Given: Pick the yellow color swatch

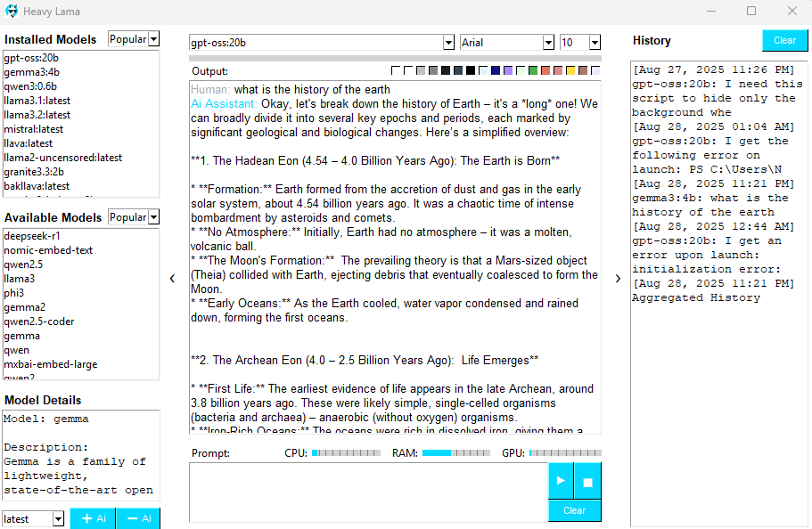Looking at the screenshot, I should [570, 70].
